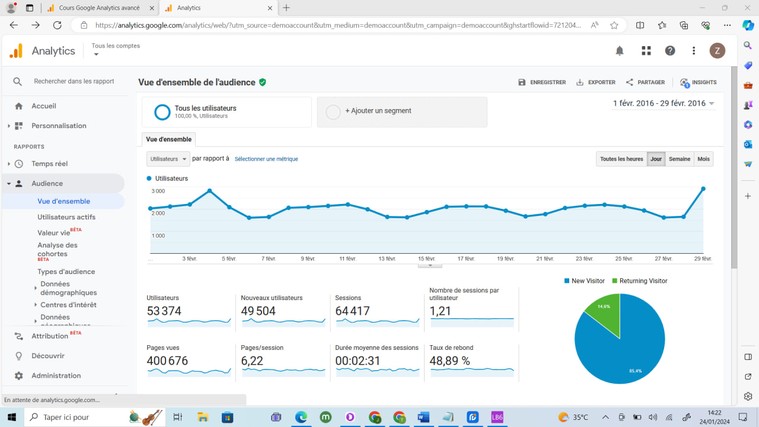Select the Semaine time granularity
The width and height of the screenshot is (759, 427).
(x=679, y=159)
